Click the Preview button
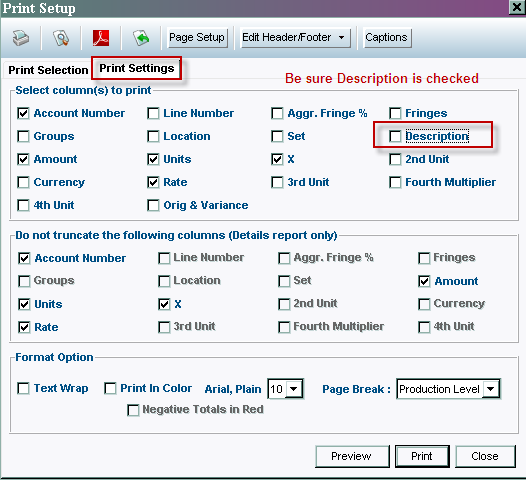 tap(352, 457)
